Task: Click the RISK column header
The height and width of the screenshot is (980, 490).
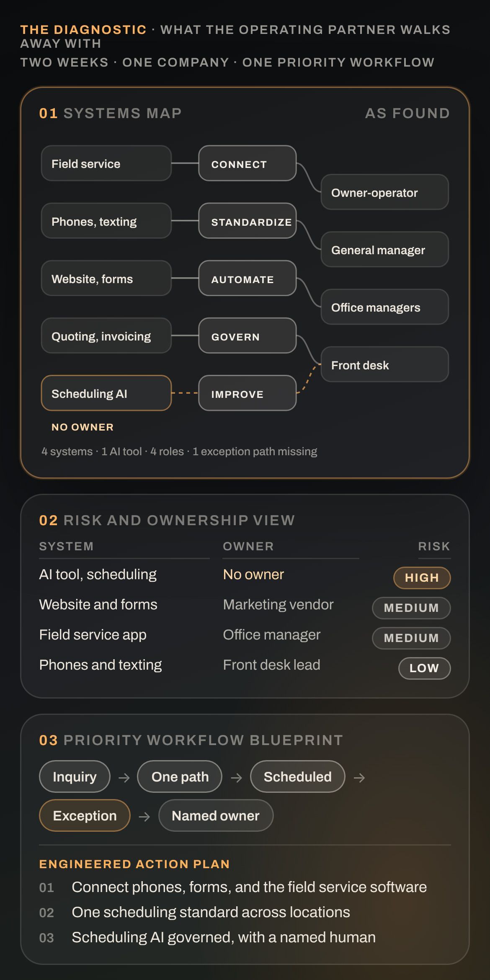Action: click(x=434, y=546)
